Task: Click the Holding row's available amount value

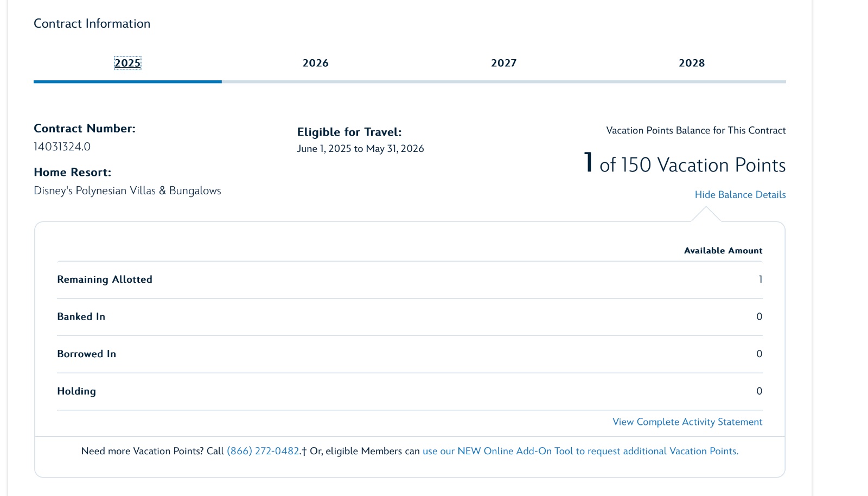Action: point(759,391)
